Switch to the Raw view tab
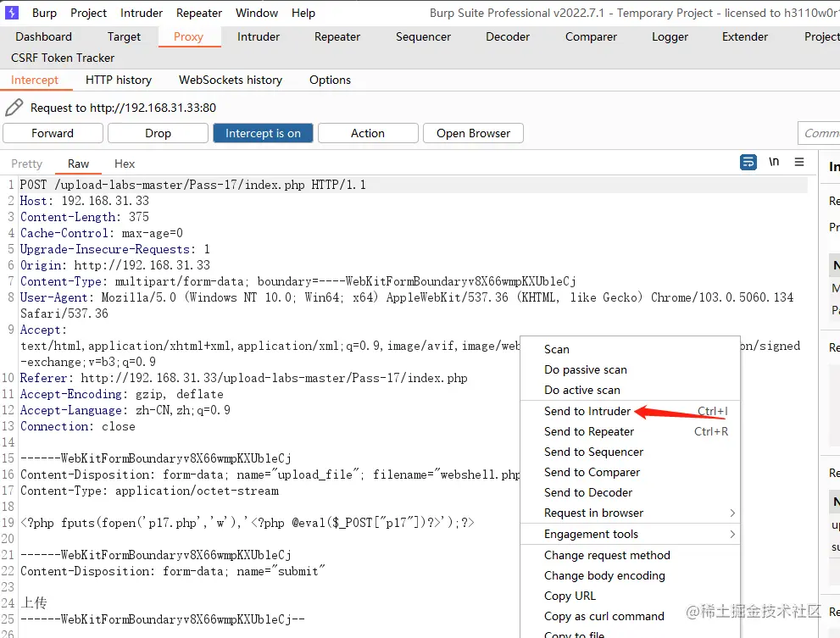The height and width of the screenshot is (638, 840). [78, 164]
